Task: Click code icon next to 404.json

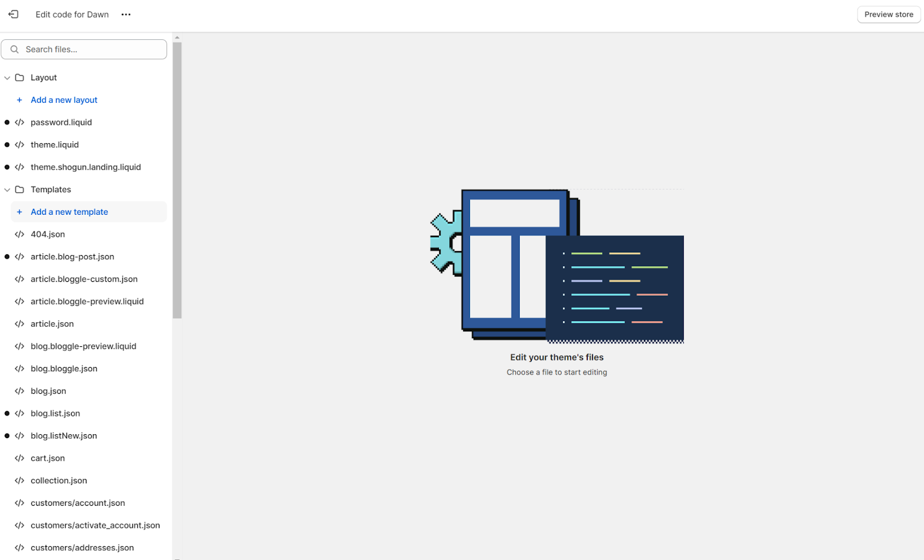Action: (20, 234)
